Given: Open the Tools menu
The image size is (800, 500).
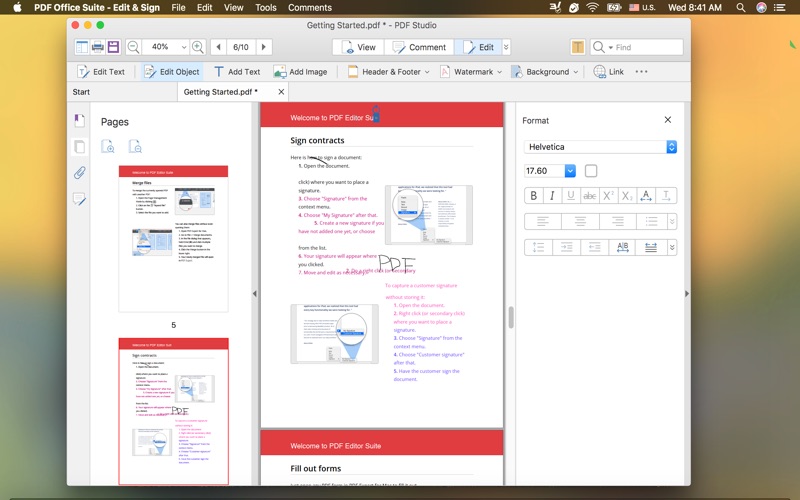Looking at the screenshot, I should [265, 8].
